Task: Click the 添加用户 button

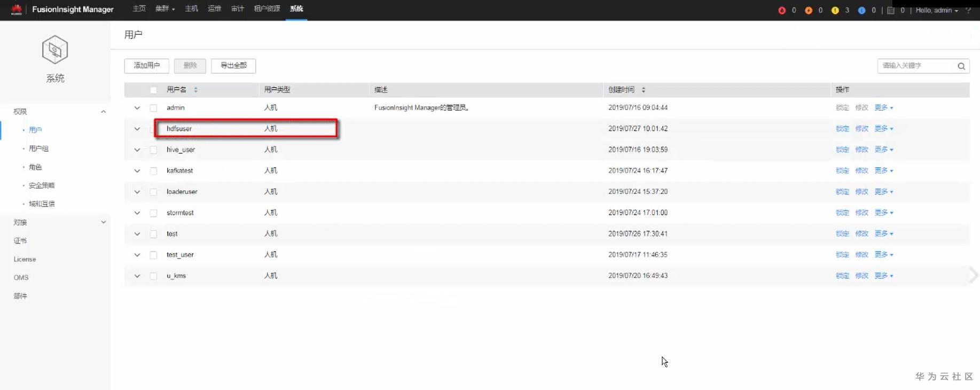Action: tap(147, 66)
